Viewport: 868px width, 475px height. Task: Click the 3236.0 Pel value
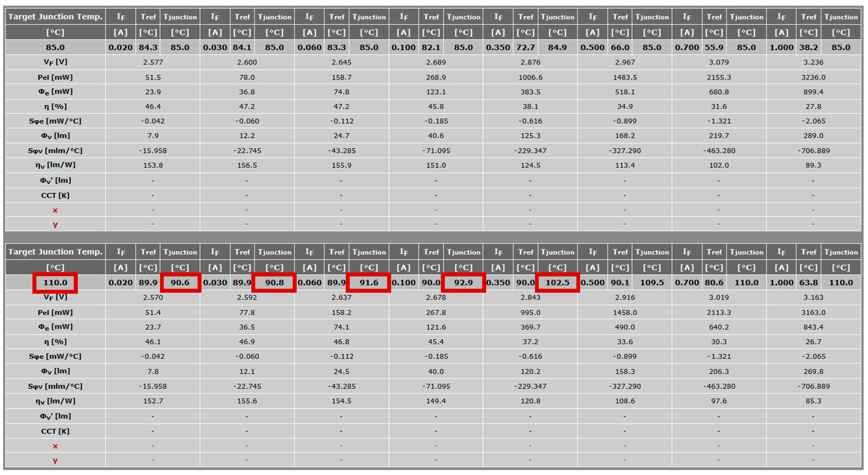point(813,77)
